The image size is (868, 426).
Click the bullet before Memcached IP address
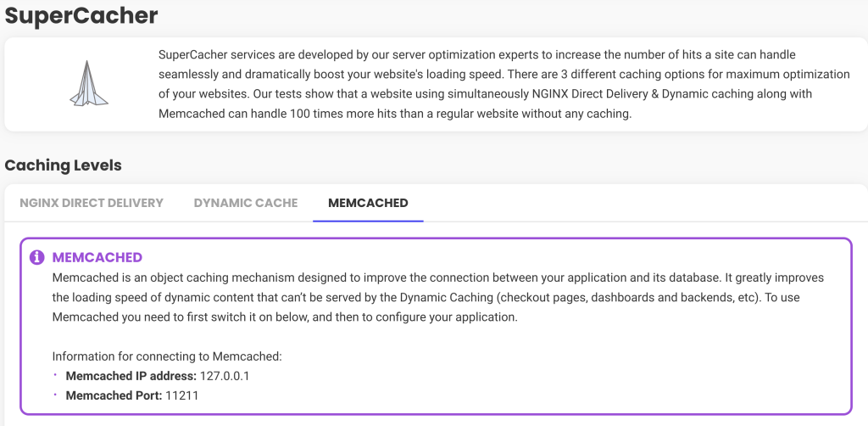(x=55, y=375)
